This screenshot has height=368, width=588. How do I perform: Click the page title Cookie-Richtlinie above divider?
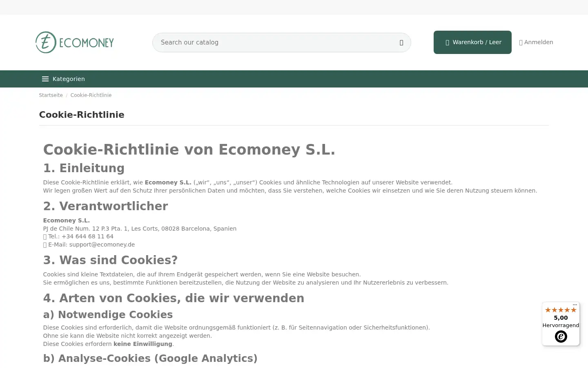pyautogui.click(x=82, y=115)
